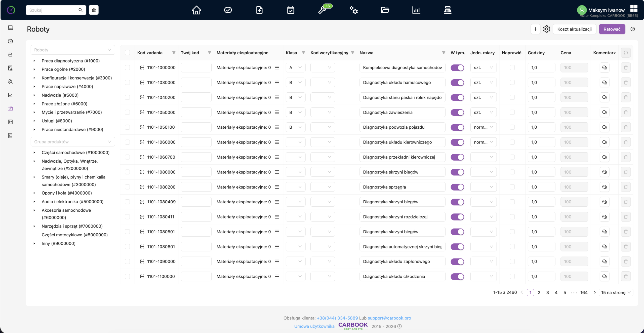
Task: Check Naprawić box for Diagnostyka podwozia pojazdu
Action: (512, 127)
